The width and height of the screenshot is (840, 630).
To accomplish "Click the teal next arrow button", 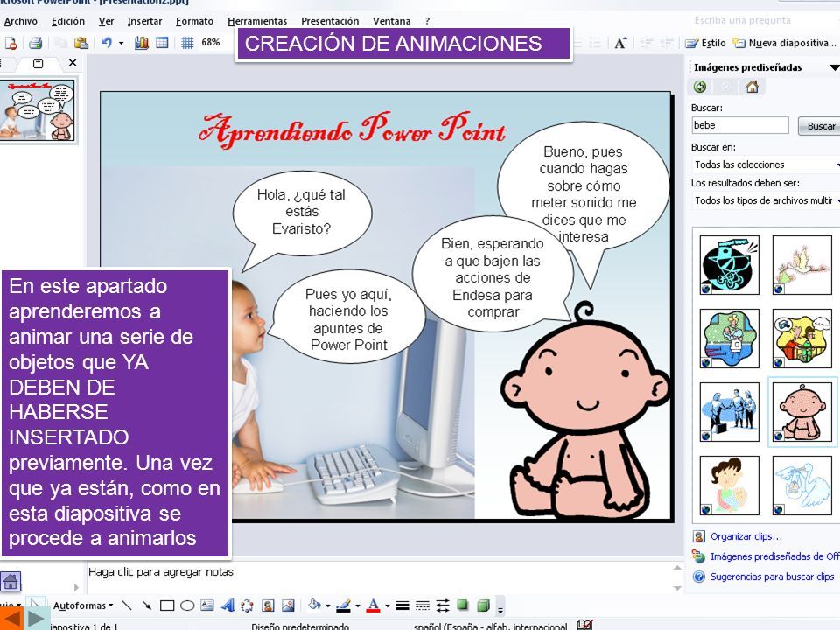I will tap(35, 619).
